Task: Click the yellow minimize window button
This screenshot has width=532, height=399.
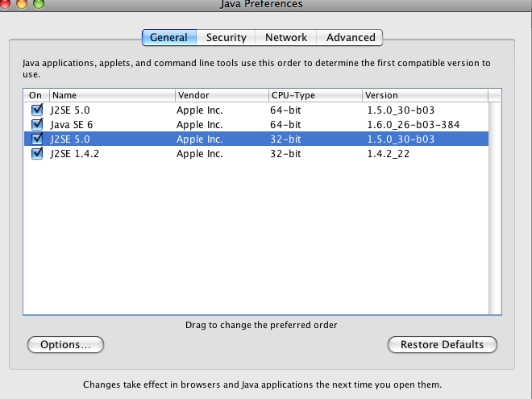Action: pos(22,3)
